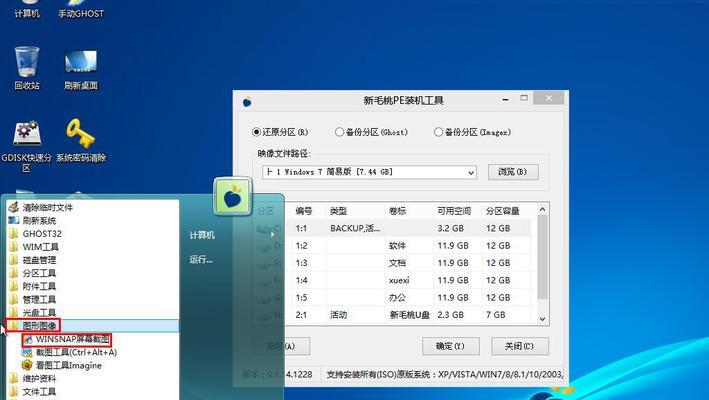Open 计算机 in start menu right pane

(x=202, y=235)
